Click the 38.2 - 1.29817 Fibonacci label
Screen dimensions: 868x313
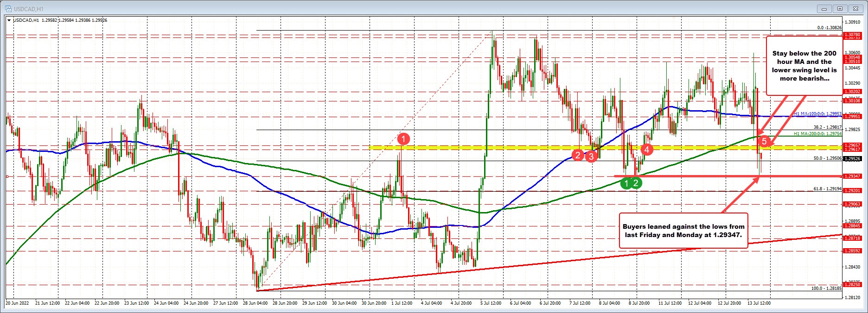click(x=827, y=127)
